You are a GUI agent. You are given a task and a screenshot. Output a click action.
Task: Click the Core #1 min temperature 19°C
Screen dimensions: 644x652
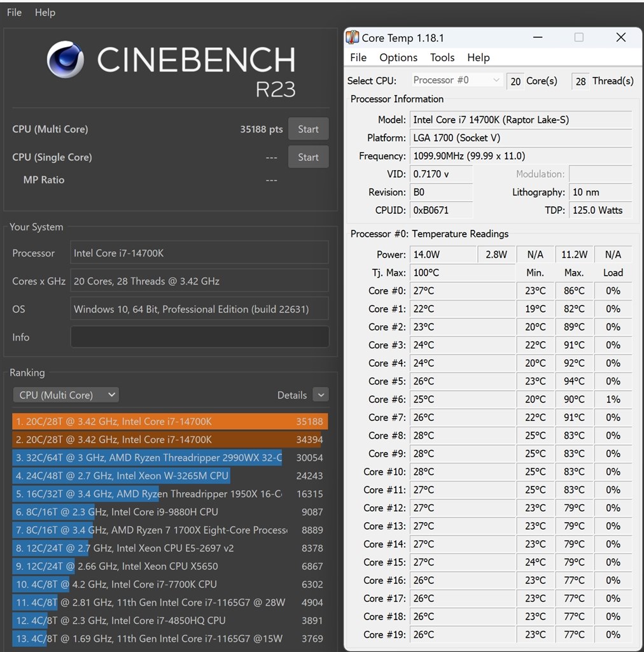pyautogui.click(x=535, y=309)
